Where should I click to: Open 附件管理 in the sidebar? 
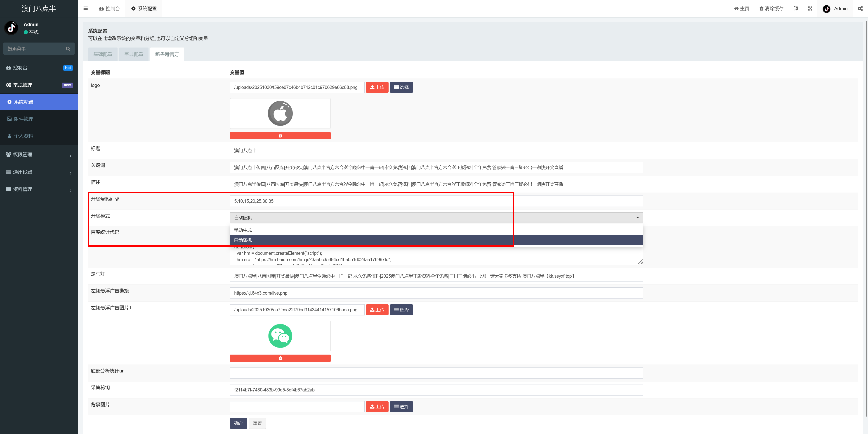[24, 119]
